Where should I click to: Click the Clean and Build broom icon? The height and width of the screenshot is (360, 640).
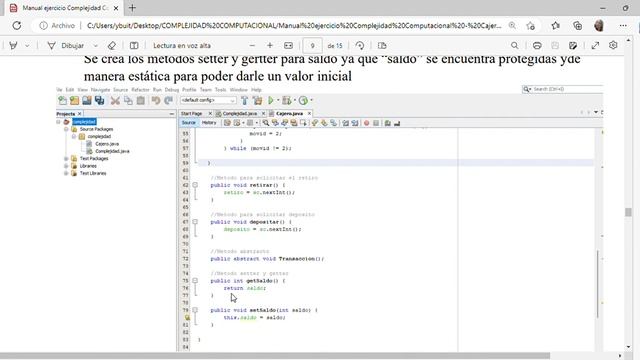[257, 100]
